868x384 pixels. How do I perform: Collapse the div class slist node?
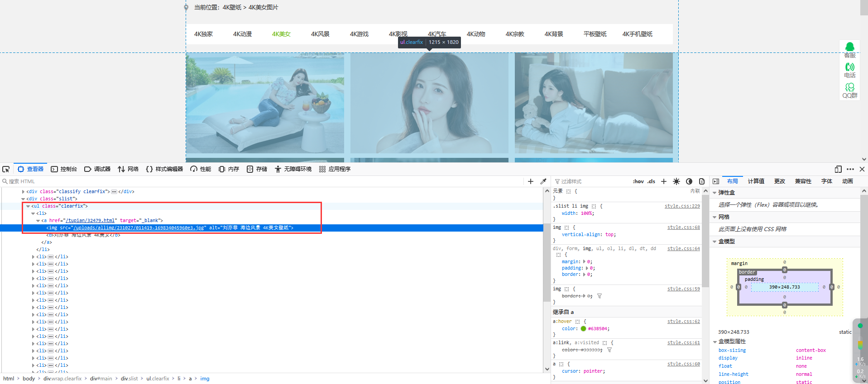tap(23, 199)
